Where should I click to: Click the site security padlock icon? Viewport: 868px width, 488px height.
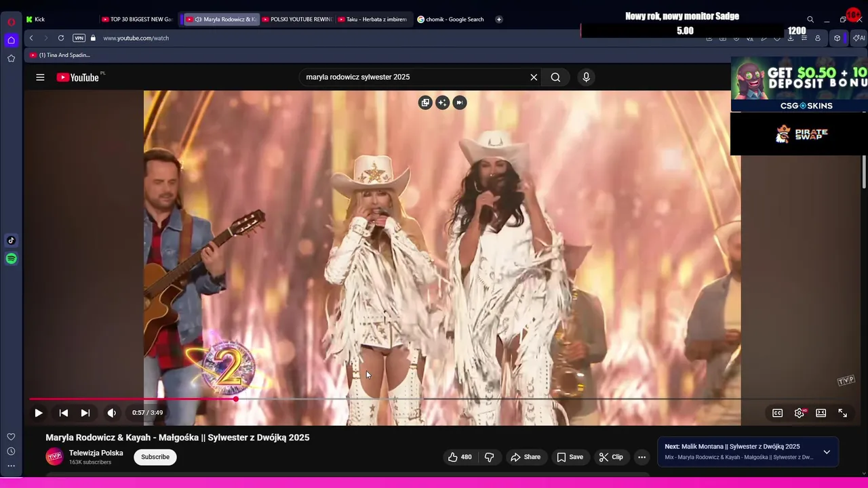[94, 38]
